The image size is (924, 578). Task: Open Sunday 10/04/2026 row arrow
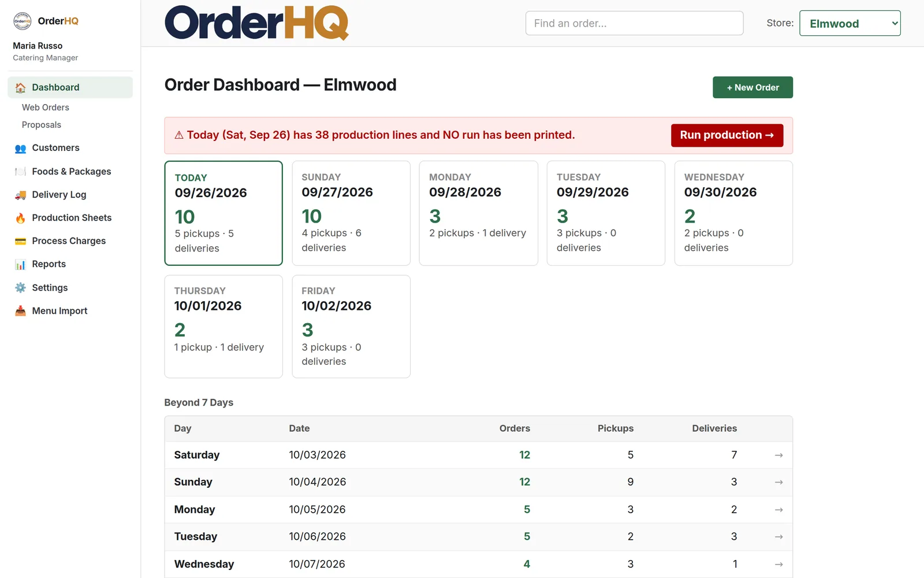click(x=778, y=482)
